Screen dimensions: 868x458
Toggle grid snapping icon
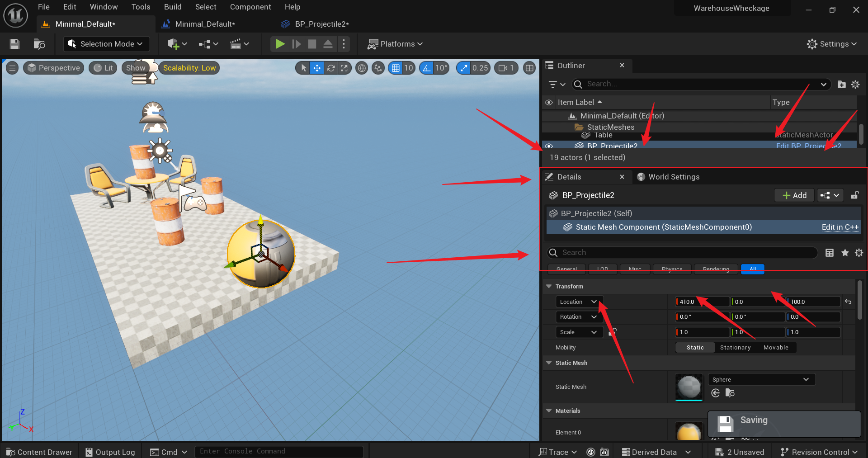[x=396, y=68]
